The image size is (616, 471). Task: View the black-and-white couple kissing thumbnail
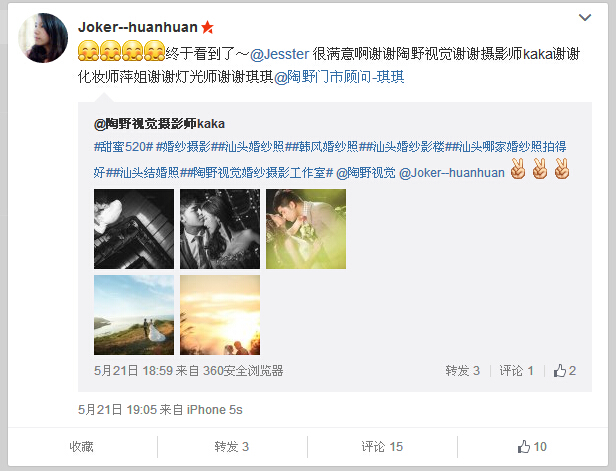pyautogui.click(x=220, y=229)
